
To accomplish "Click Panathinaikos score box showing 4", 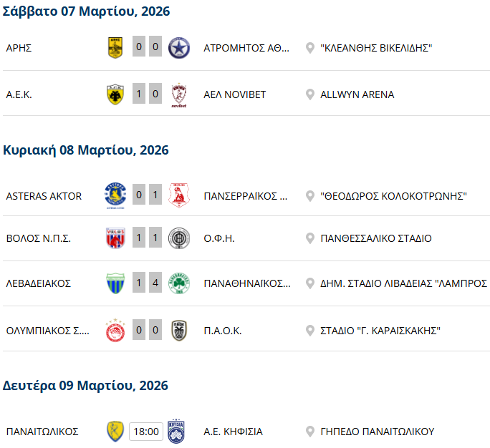I will tap(155, 283).
